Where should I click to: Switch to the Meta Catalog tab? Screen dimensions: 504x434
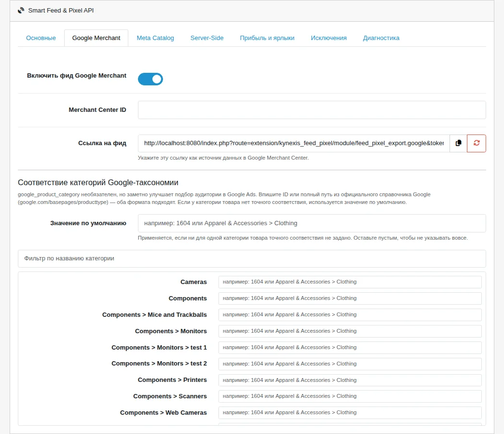(155, 38)
